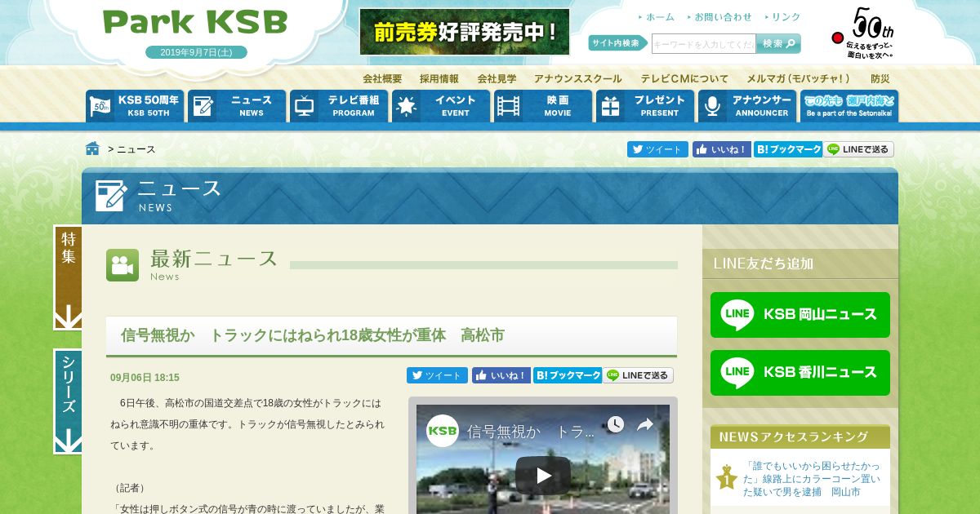Click the ニュース section header icon
The image size is (980, 514).
(111, 196)
